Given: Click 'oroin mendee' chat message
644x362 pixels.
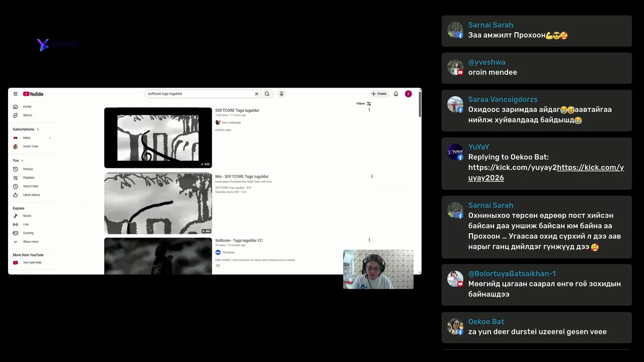Looking at the screenshot, I should [x=493, y=72].
